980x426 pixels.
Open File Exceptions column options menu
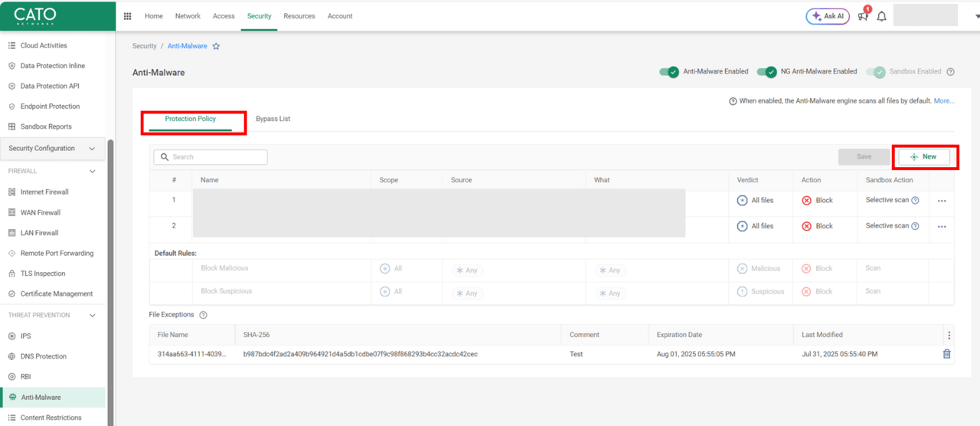click(x=949, y=336)
